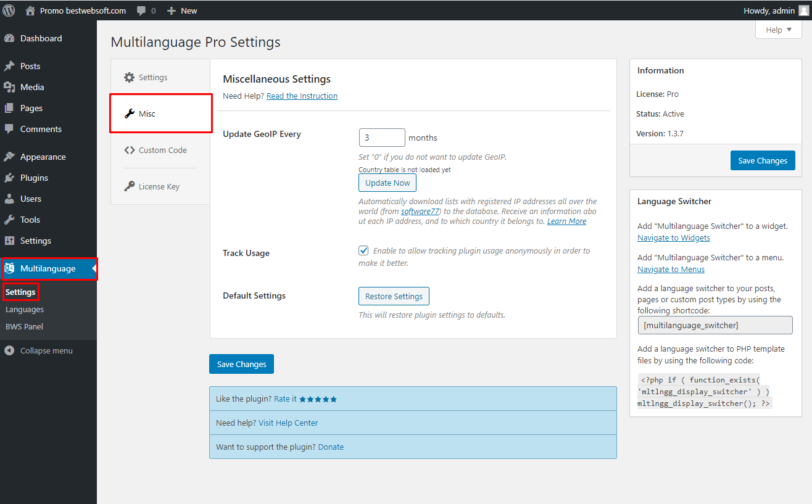Click Promo bestwebsoft.com site name
812x504 pixels.
point(83,10)
